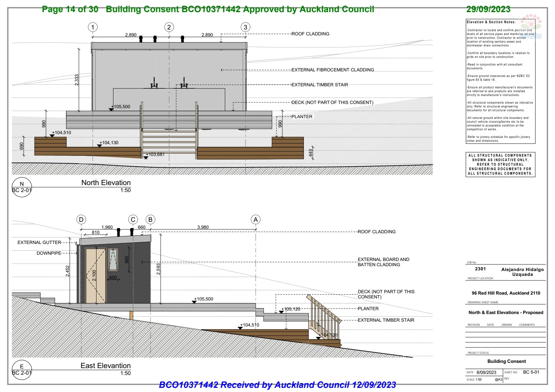Select grid bubble B on East Elevation
Image resolution: width=555 pixels, height=392 pixels.
[x=150, y=219]
